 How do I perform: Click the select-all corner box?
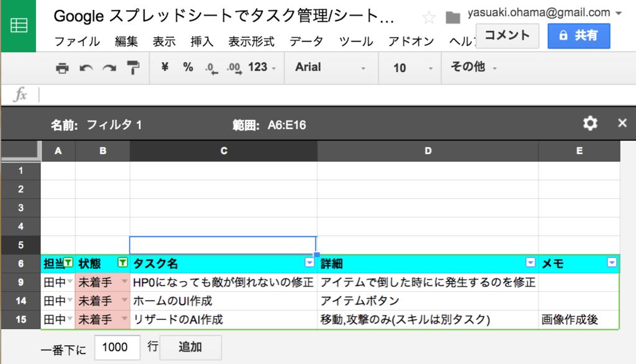pyautogui.click(x=20, y=151)
